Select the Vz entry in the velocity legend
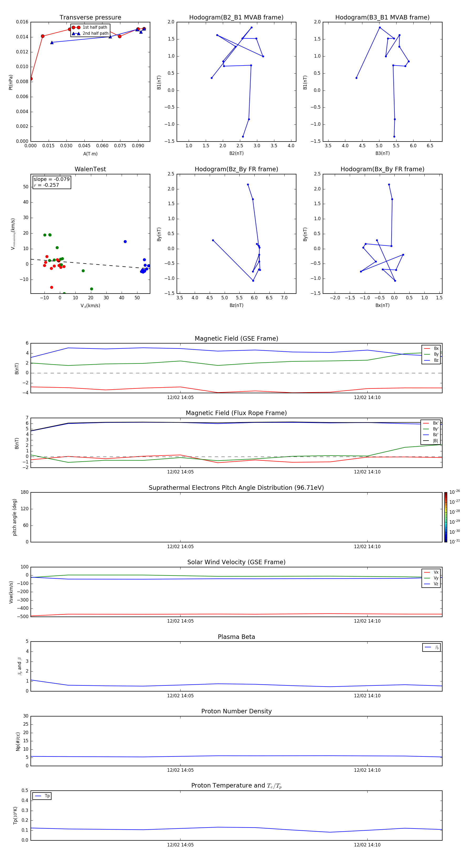The image size is (473, 868). click(x=431, y=584)
